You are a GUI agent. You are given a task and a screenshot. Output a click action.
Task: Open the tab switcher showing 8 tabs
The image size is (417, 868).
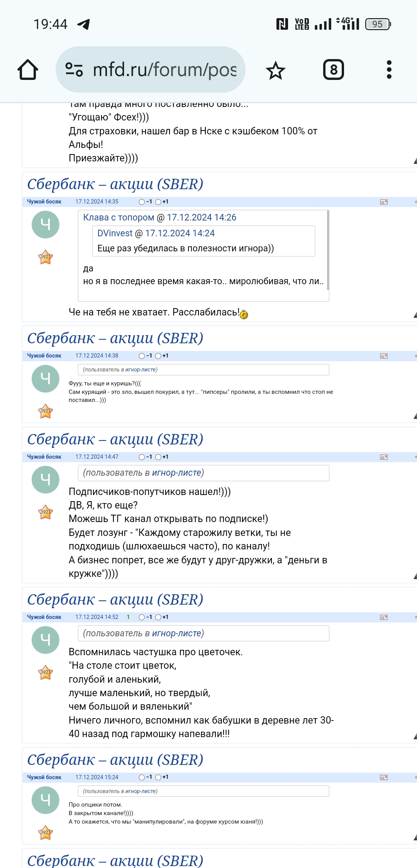[x=333, y=70]
